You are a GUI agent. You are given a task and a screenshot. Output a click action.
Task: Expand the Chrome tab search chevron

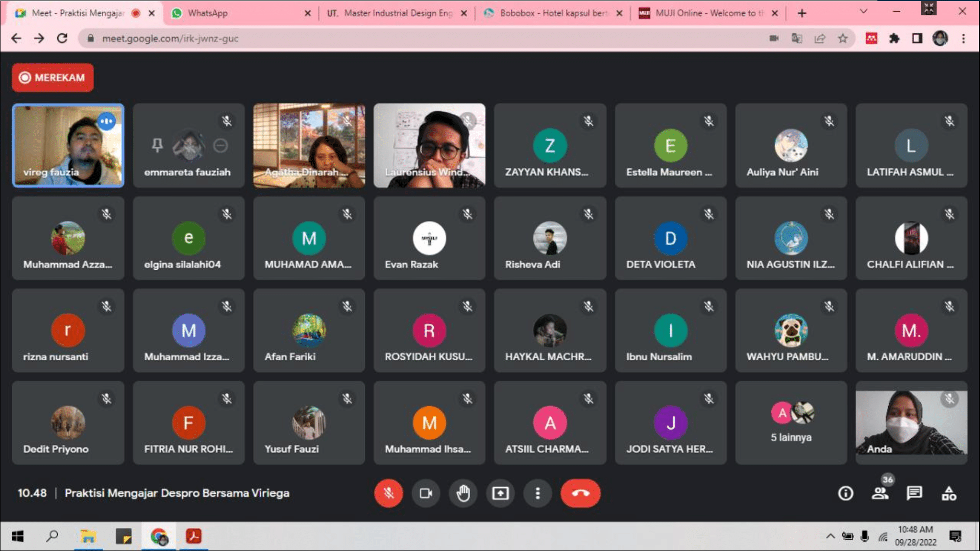(864, 11)
